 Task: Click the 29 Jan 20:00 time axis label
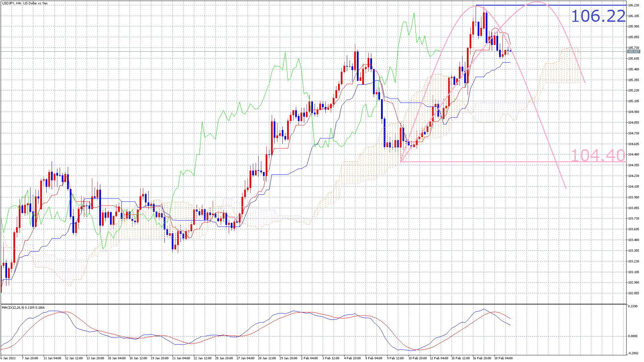[x=288, y=358]
